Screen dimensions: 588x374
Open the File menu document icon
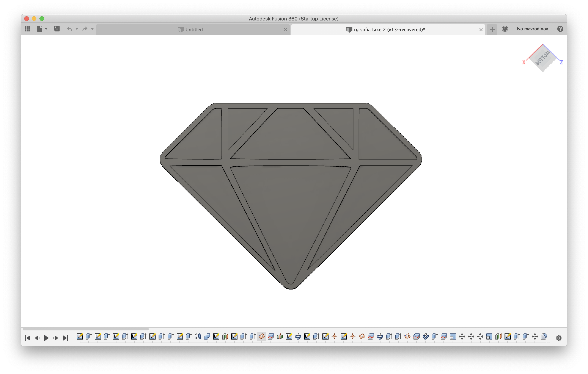click(x=40, y=29)
